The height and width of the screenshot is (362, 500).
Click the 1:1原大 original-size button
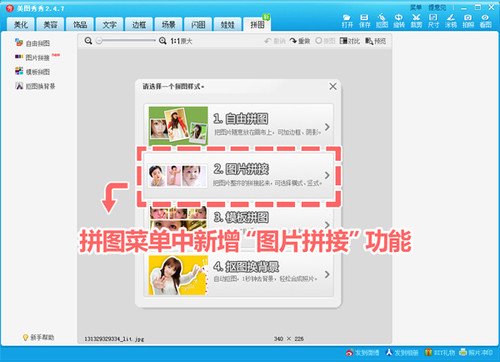coord(181,41)
